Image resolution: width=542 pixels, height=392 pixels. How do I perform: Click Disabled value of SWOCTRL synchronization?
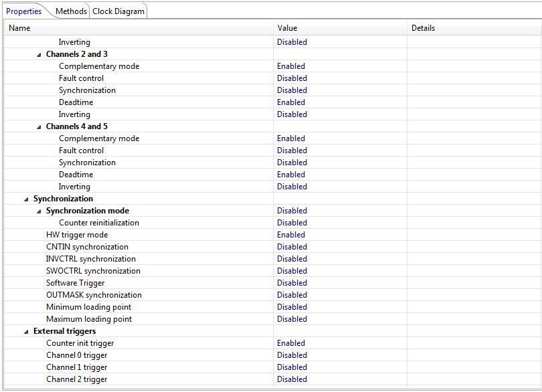pos(292,271)
